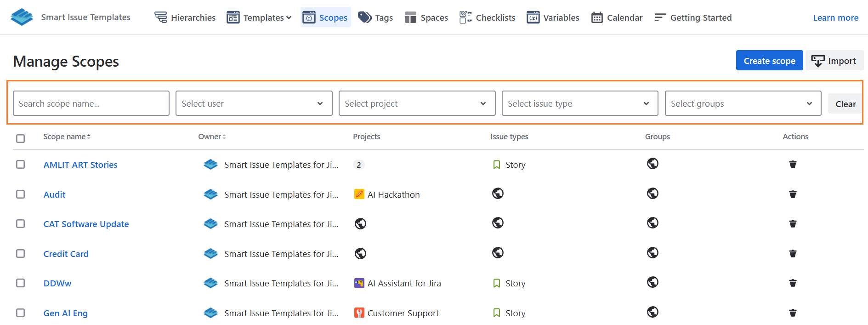Click the Smart Issue Templates logo icon
Screen dimensions: 868x325
click(22, 17)
